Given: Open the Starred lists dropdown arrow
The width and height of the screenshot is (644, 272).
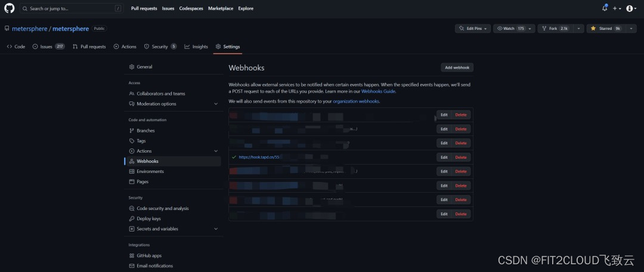Looking at the screenshot, I should point(630,29).
